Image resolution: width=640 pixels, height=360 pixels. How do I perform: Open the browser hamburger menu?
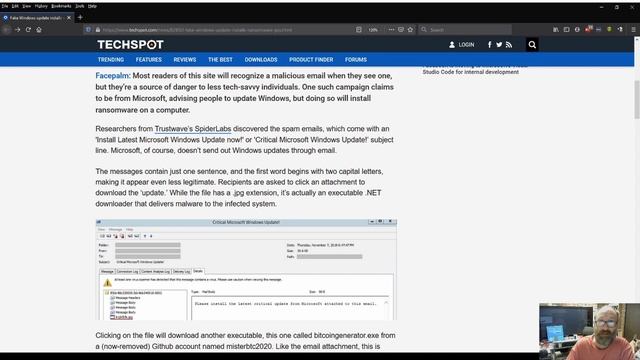pyautogui.click(x=633, y=30)
